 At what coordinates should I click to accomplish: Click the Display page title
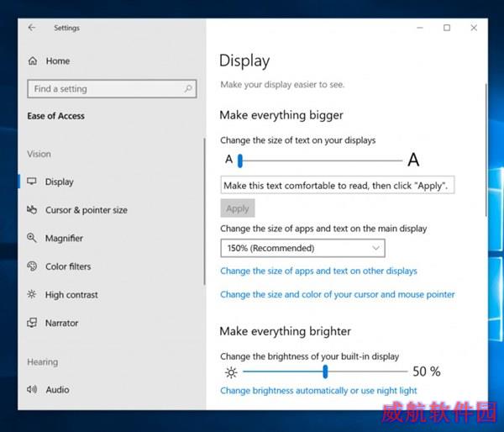[x=244, y=61]
